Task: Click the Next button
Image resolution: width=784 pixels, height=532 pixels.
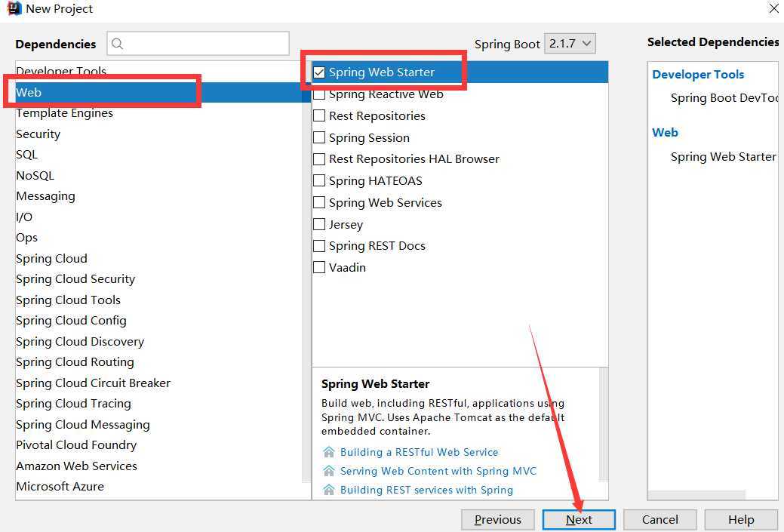Action: [579, 520]
